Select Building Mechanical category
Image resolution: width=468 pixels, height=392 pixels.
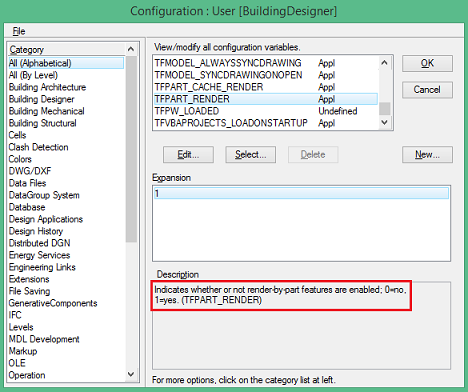(x=66, y=111)
